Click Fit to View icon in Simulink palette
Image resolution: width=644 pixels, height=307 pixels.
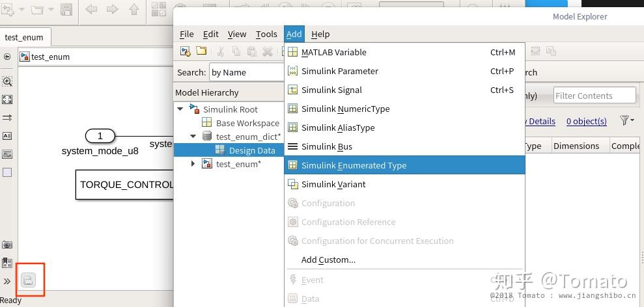(x=7, y=100)
